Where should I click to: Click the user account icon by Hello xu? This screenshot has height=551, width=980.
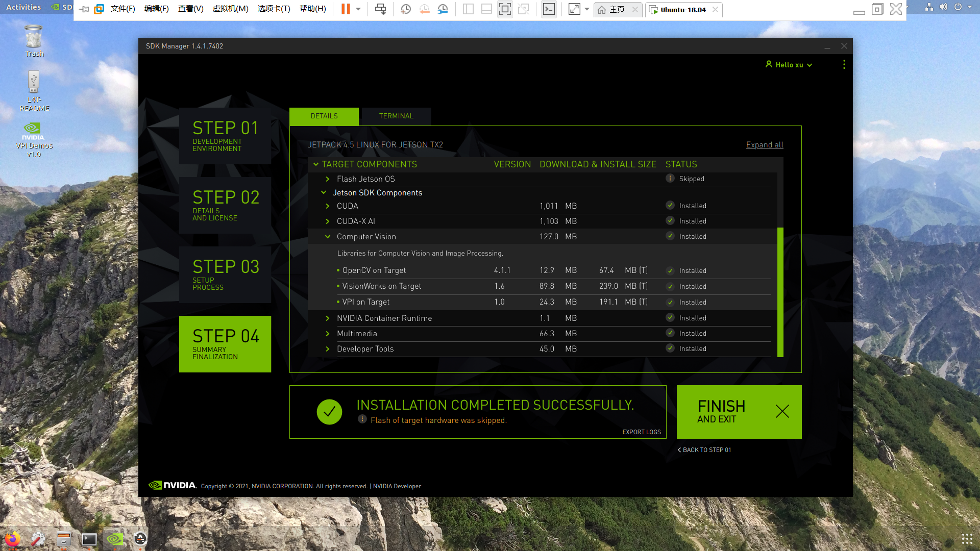tap(769, 64)
